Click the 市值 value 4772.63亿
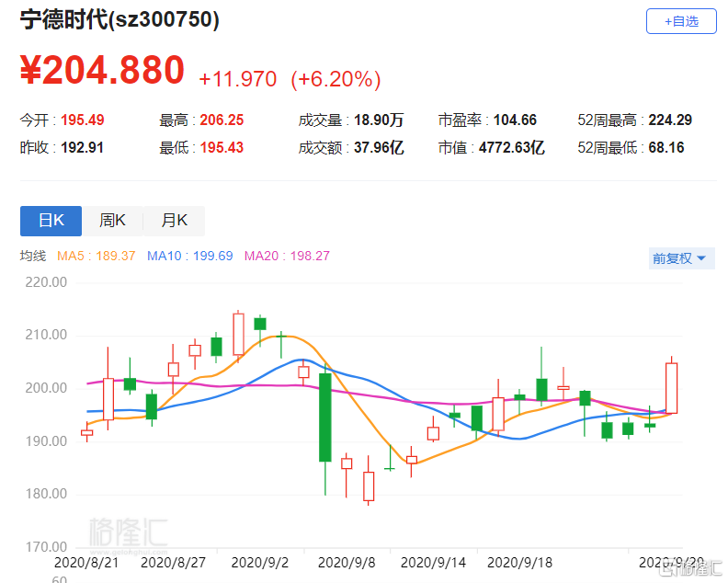The width and height of the screenshot is (728, 583). (x=512, y=148)
